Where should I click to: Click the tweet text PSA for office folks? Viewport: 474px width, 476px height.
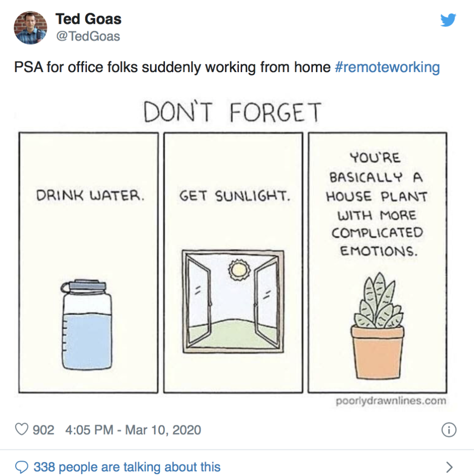172,67
